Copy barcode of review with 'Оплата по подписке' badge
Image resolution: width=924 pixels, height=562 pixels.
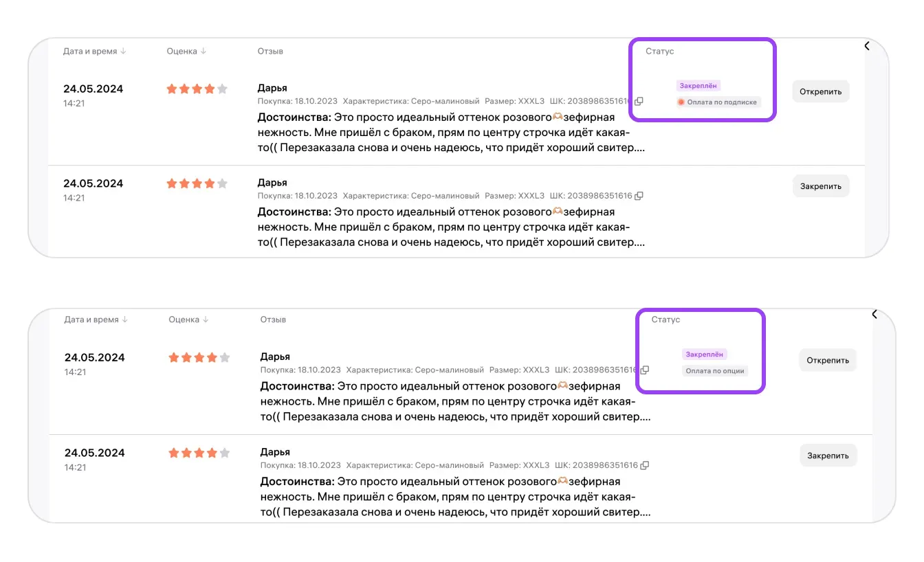(639, 101)
